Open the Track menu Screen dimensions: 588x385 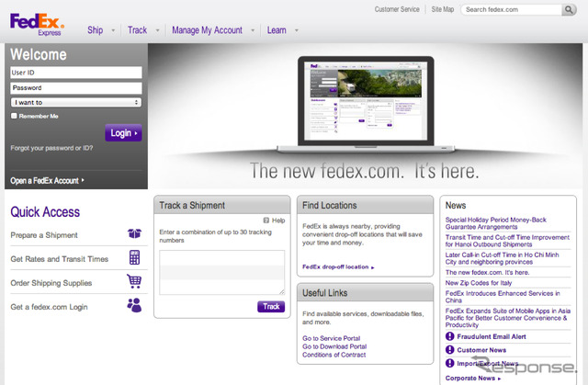coord(137,30)
